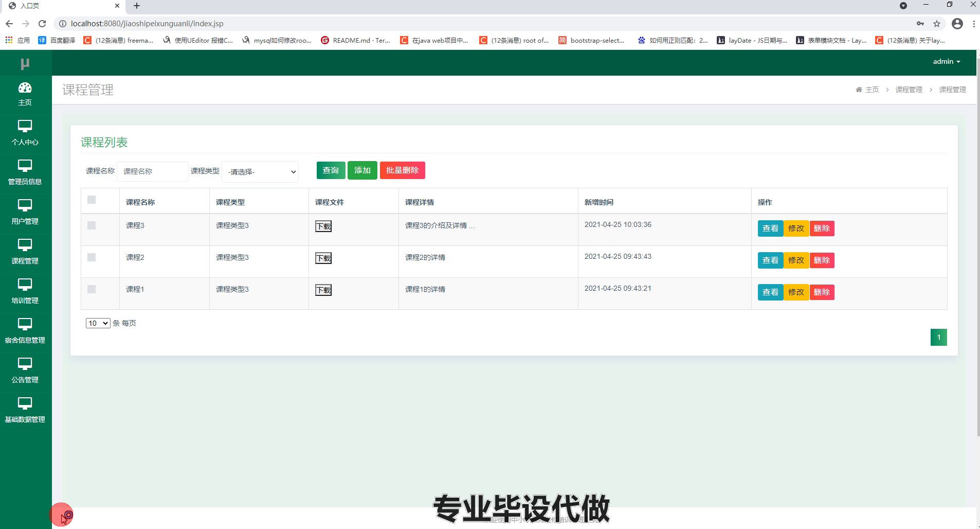Click the 查询 search button
The height and width of the screenshot is (529, 980).
[x=331, y=170]
